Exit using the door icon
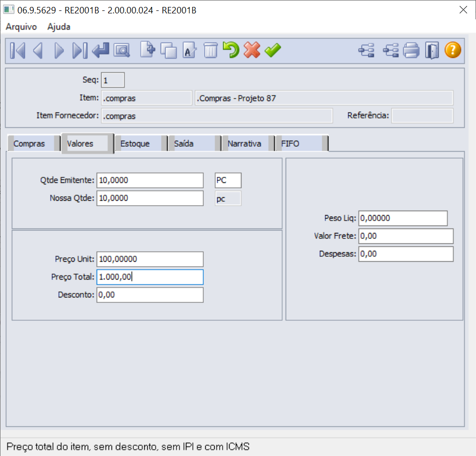476x456 pixels. [x=432, y=51]
